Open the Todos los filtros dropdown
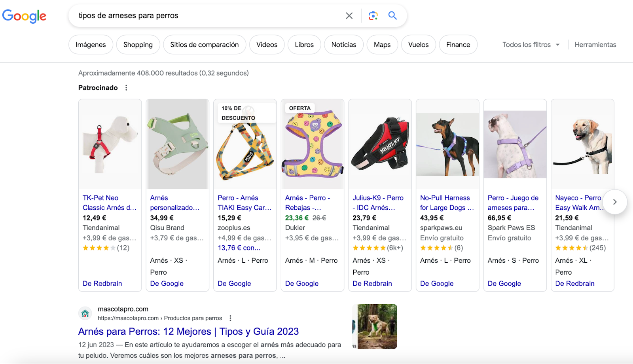Screen dimensions: 633x364 [x=531, y=44]
